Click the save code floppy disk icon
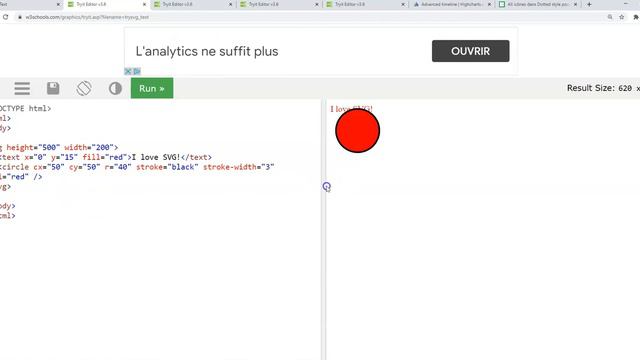The image size is (640, 360). click(53, 88)
